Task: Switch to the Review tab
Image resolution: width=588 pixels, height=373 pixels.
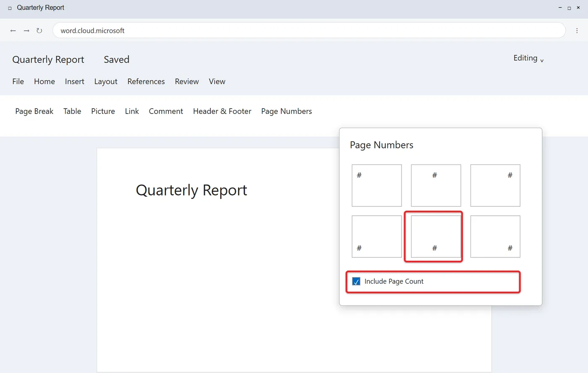Action: pos(187,82)
